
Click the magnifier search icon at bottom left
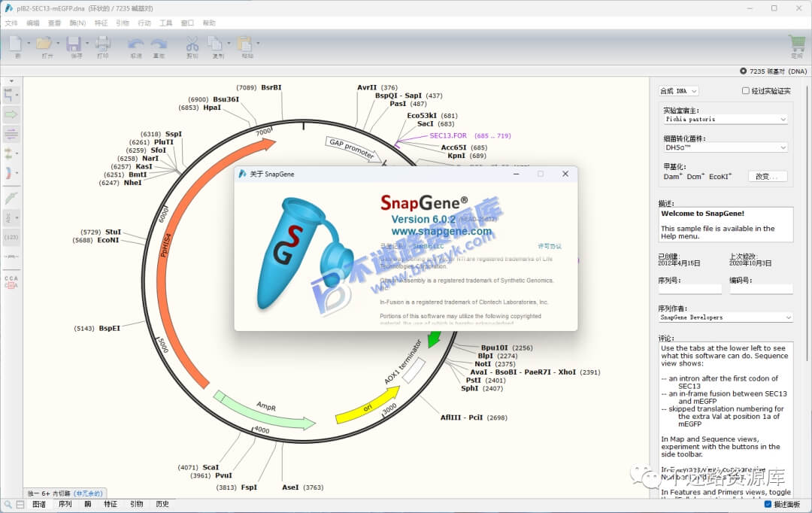(x=8, y=504)
